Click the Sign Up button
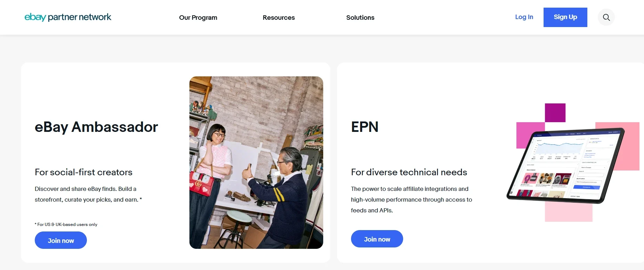 (565, 17)
